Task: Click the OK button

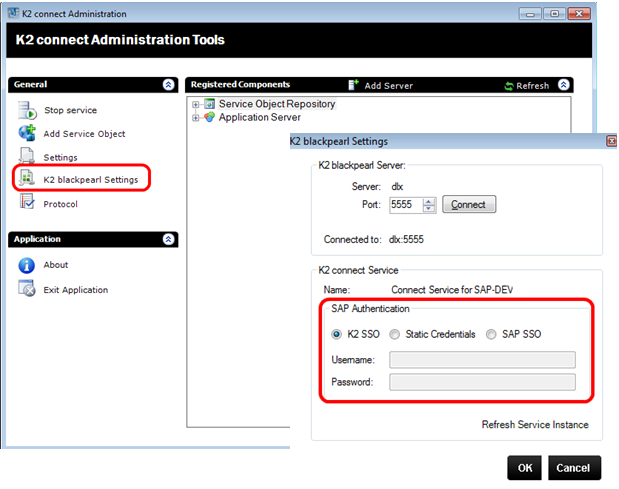Action: [525, 468]
